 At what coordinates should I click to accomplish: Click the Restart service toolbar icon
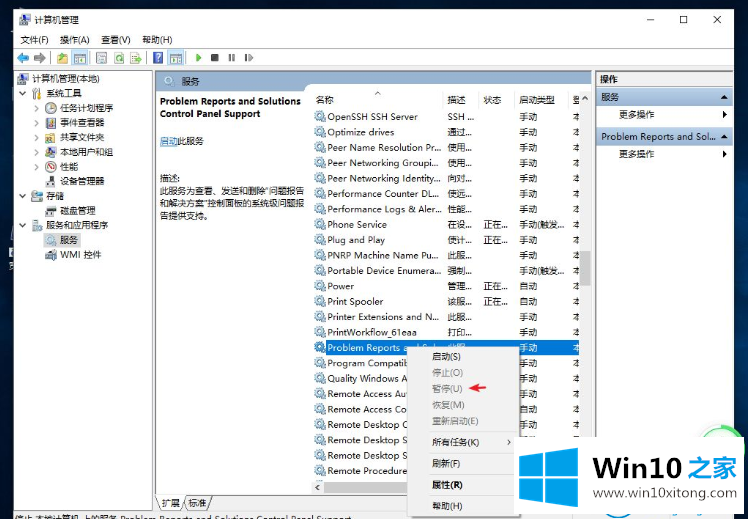pos(248,58)
